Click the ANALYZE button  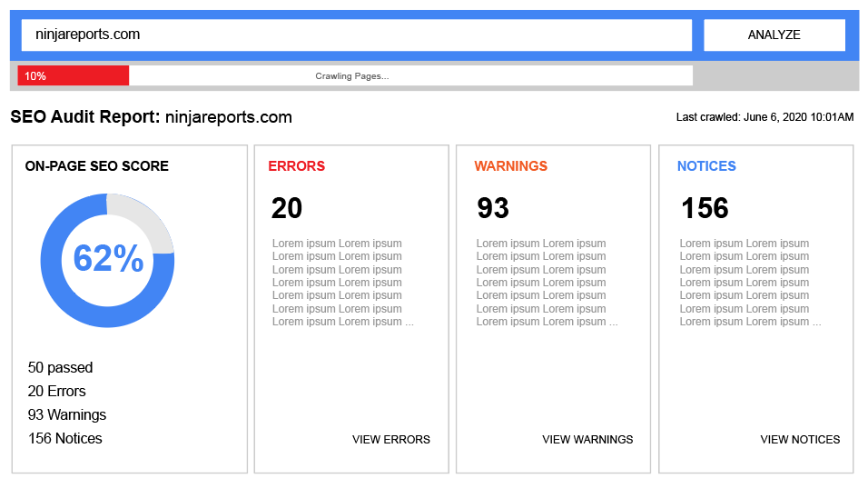tap(774, 35)
